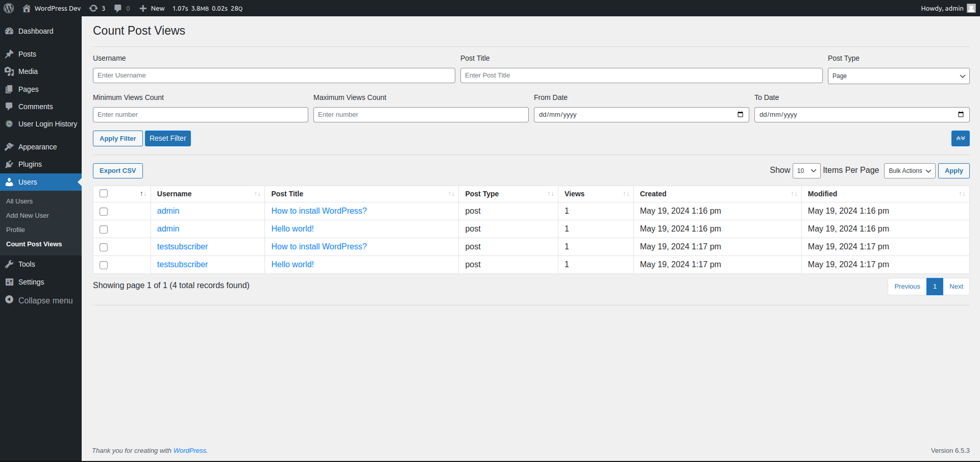Screen dimensions: 980x462
Task: Open the From Date calendar picker icon
Action: tap(740, 114)
